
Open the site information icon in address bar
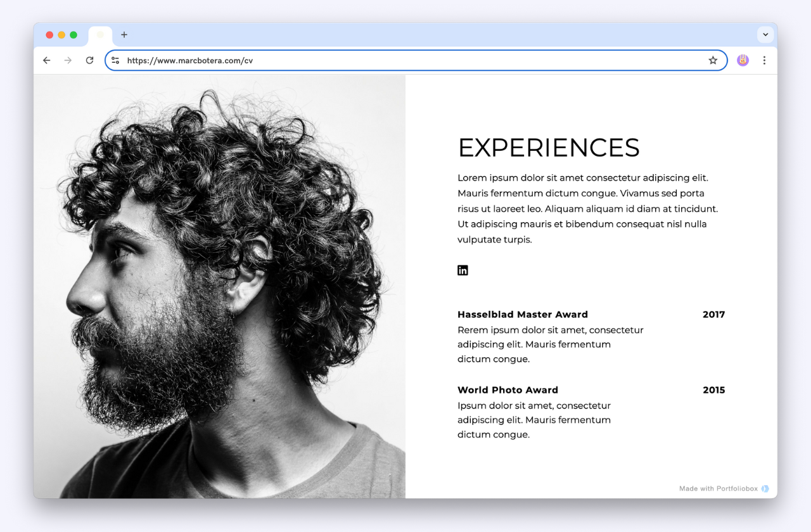click(115, 60)
